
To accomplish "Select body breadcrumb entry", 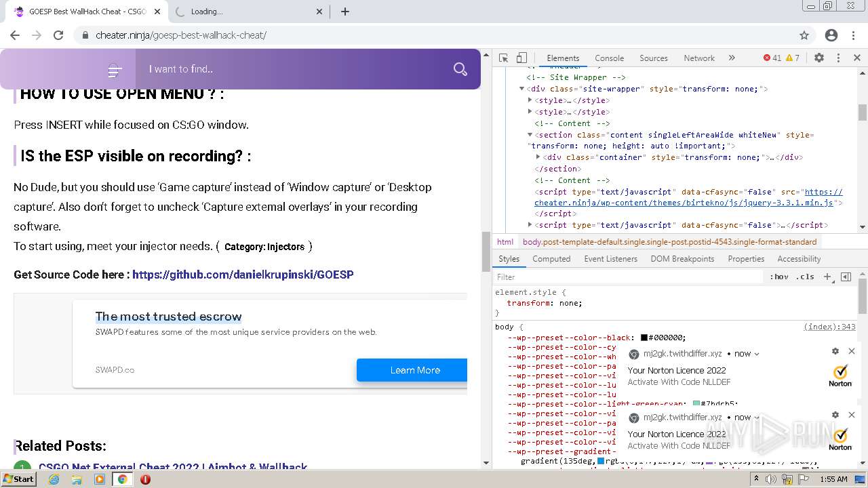I will point(669,241).
